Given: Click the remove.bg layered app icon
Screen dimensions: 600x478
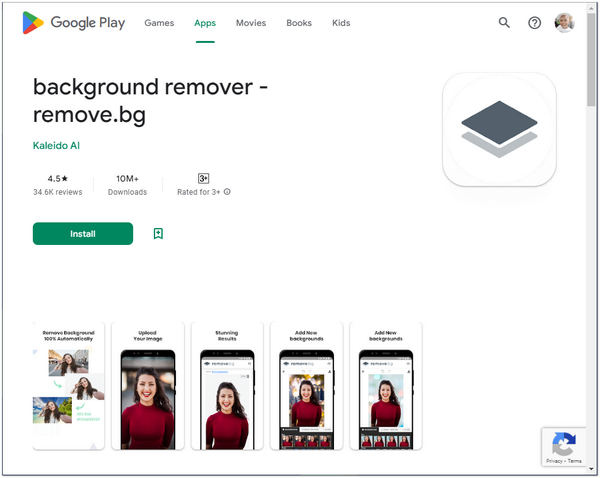Looking at the screenshot, I should [x=499, y=129].
